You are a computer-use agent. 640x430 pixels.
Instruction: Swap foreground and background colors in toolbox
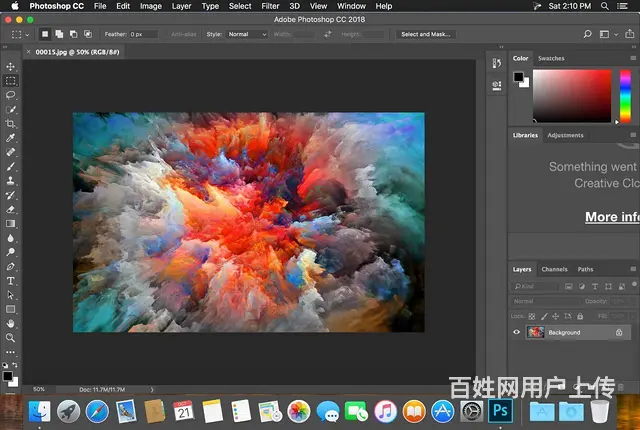(x=15, y=365)
